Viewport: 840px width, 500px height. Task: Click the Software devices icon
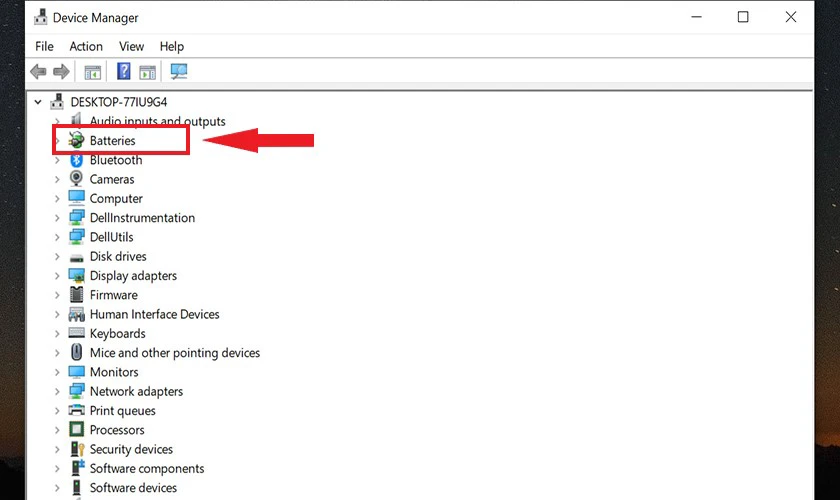point(77,487)
